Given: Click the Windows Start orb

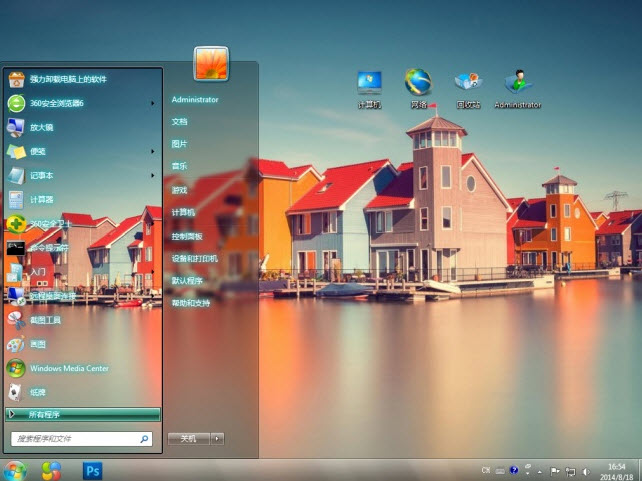Looking at the screenshot, I should (x=14, y=470).
